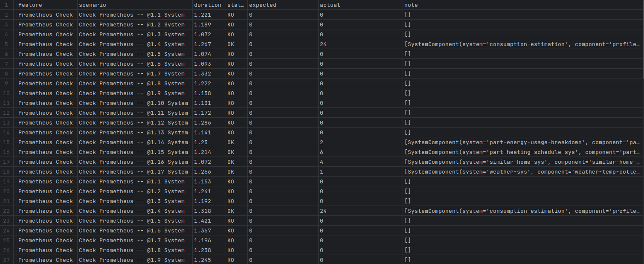Click duration cell 1.221
Viewport: 644px width, 264px height.
click(x=202, y=15)
